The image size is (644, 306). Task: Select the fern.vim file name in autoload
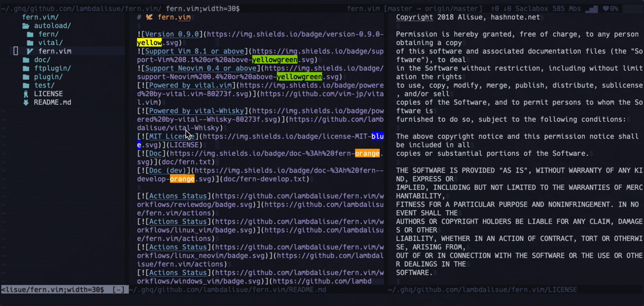coord(55,52)
